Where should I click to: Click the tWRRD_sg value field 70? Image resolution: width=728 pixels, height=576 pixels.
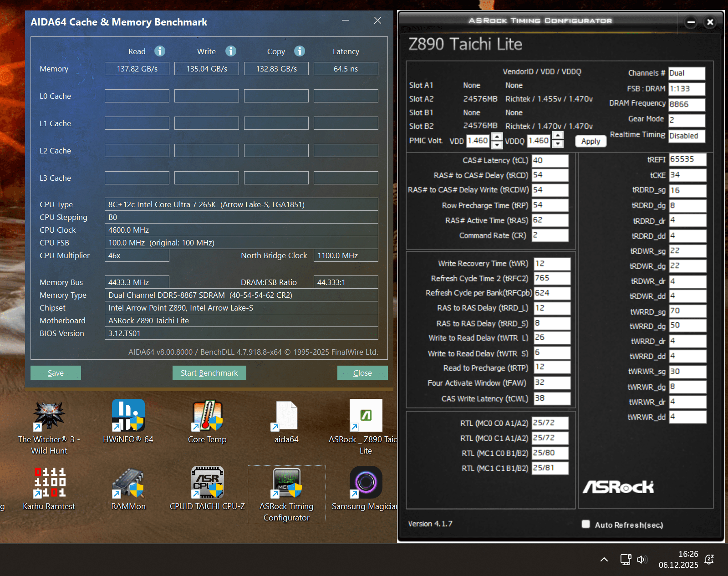(x=687, y=311)
